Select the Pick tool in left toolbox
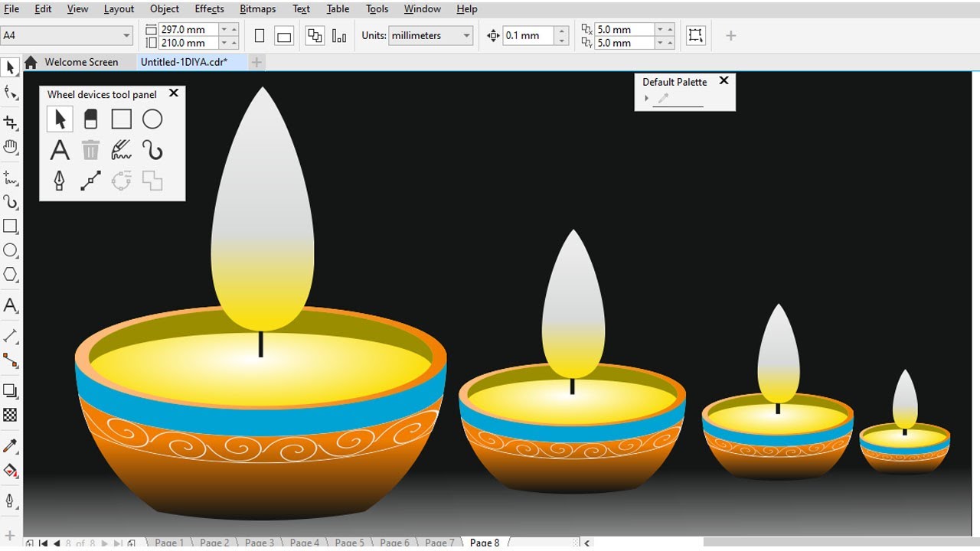 (x=10, y=68)
